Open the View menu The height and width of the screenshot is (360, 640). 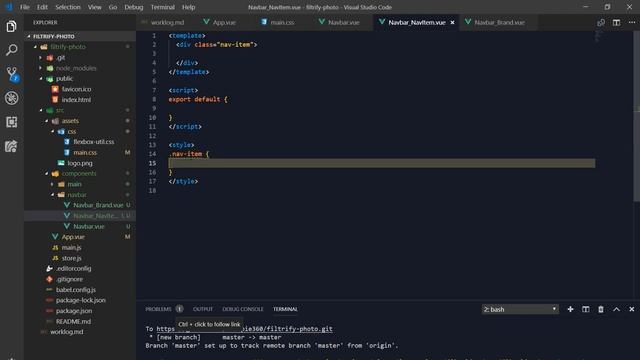click(95, 7)
